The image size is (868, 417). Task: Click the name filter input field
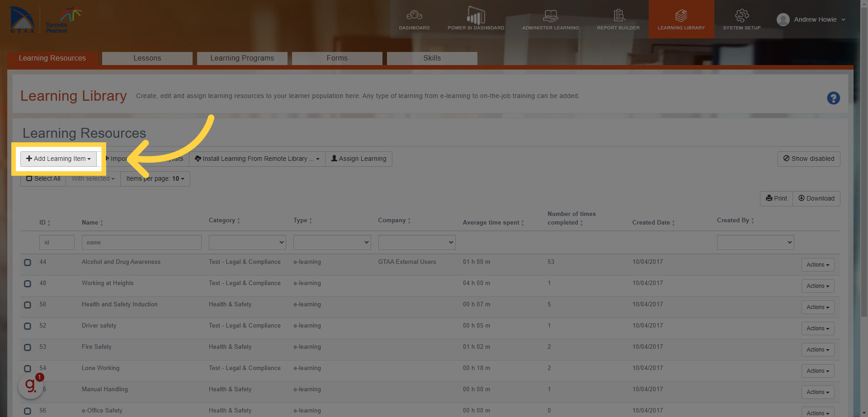(x=142, y=242)
